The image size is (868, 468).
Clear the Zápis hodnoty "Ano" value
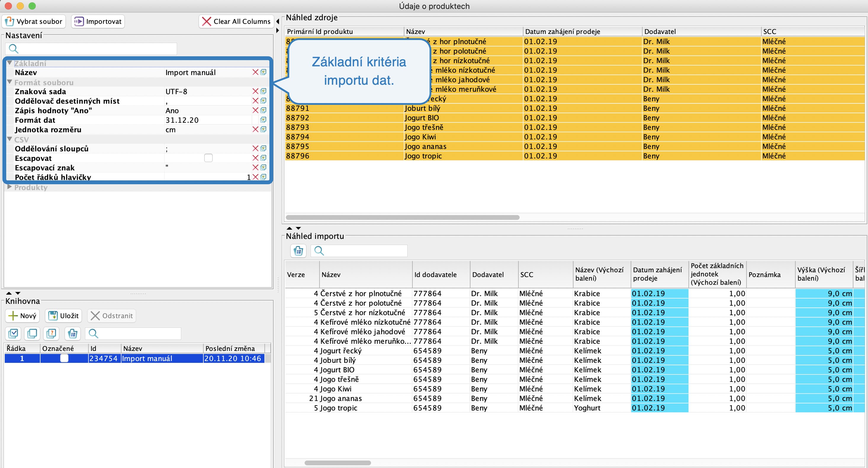(x=255, y=110)
